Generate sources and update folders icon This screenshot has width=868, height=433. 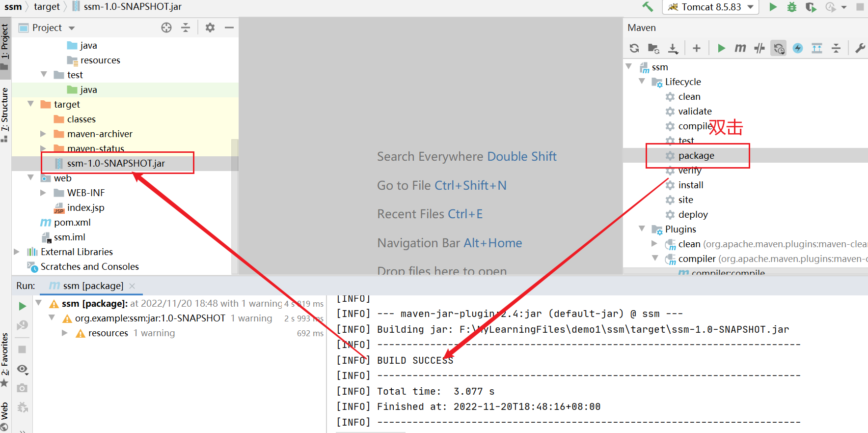click(x=653, y=48)
